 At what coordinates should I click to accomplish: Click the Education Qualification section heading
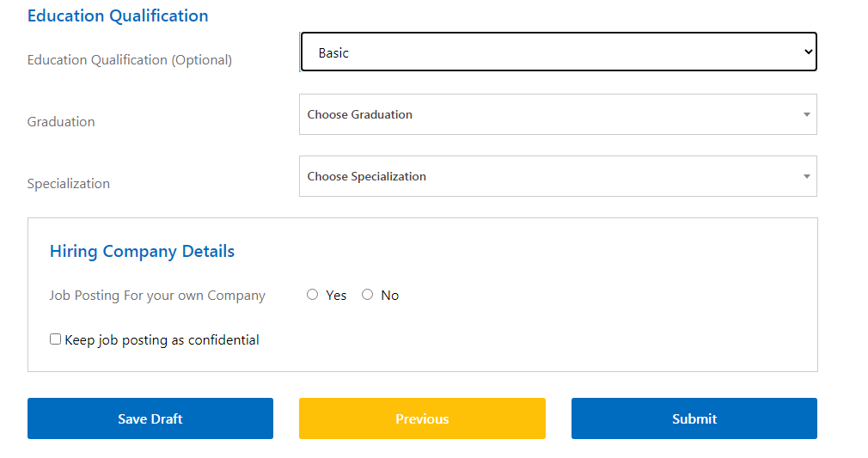click(x=118, y=16)
